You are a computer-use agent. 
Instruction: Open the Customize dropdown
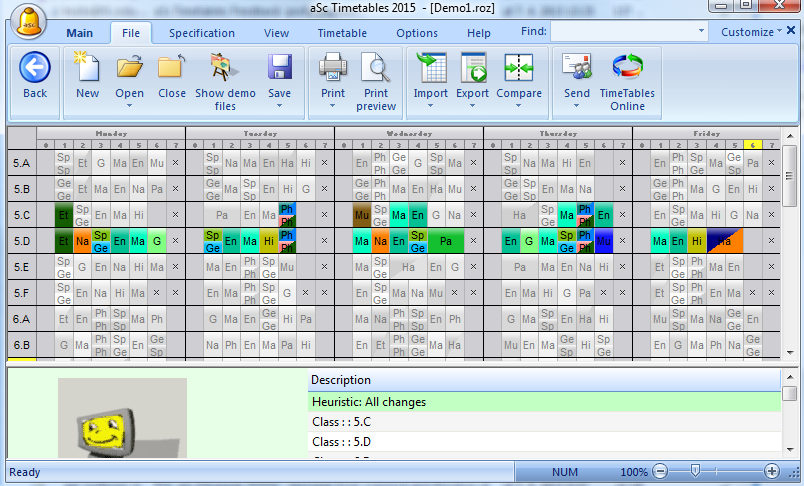click(x=752, y=32)
